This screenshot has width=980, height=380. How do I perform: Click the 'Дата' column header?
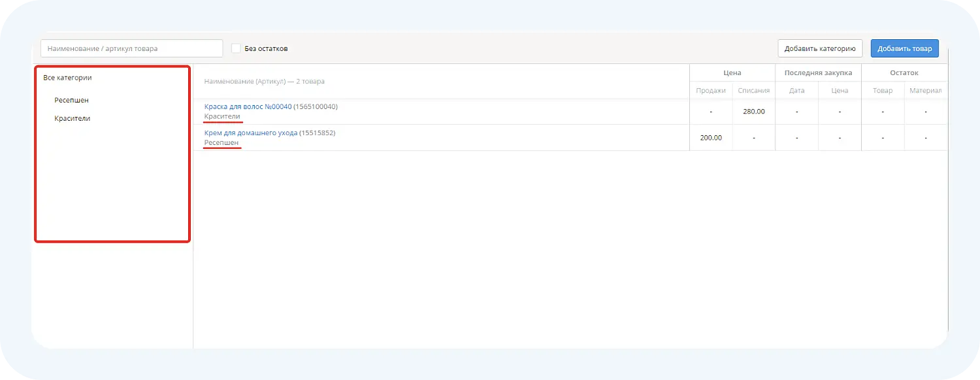796,91
